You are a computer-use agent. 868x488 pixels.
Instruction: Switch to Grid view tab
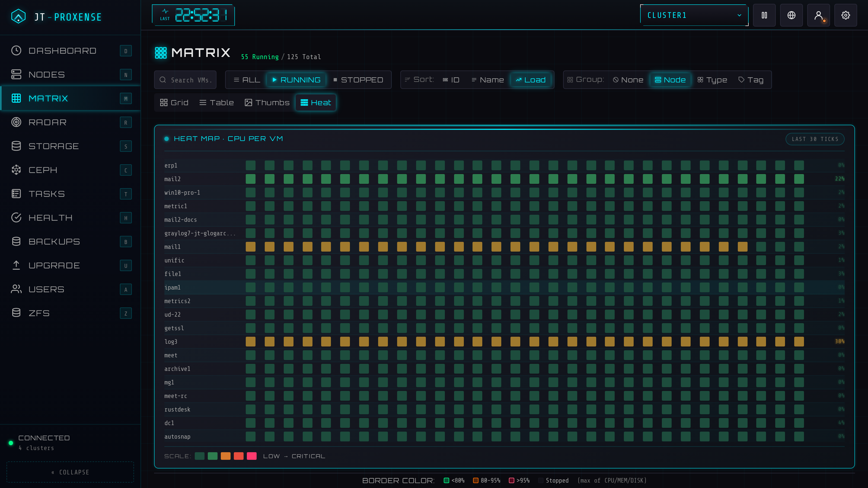click(x=174, y=102)
